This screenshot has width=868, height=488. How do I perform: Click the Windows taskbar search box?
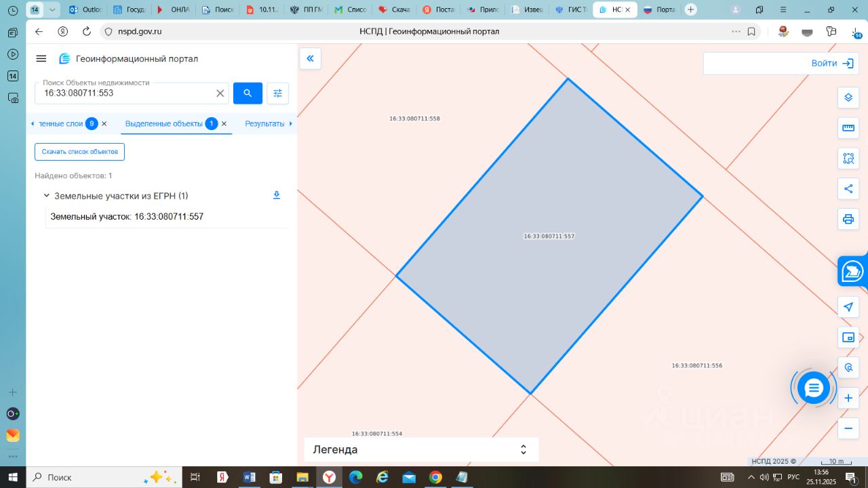point(104,477)
